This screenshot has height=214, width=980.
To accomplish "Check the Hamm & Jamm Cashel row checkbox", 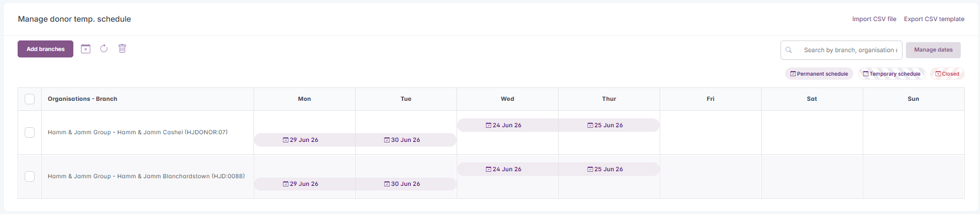I will (29, 133).
